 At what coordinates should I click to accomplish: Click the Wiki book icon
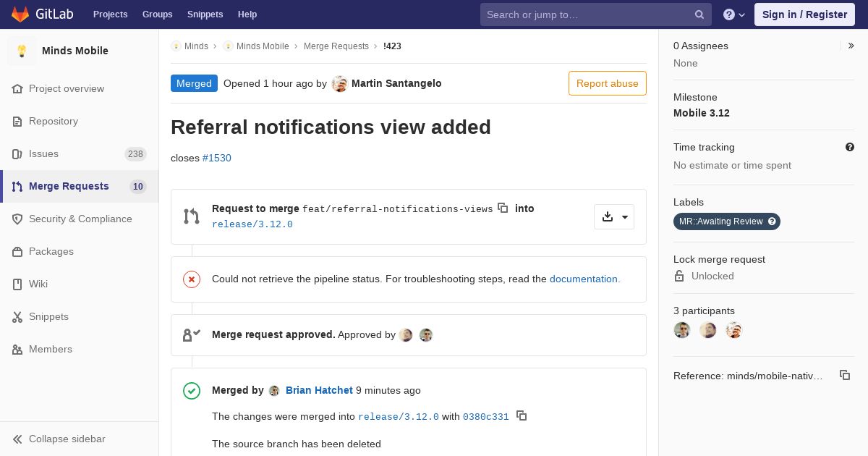(x=17, y=284)
